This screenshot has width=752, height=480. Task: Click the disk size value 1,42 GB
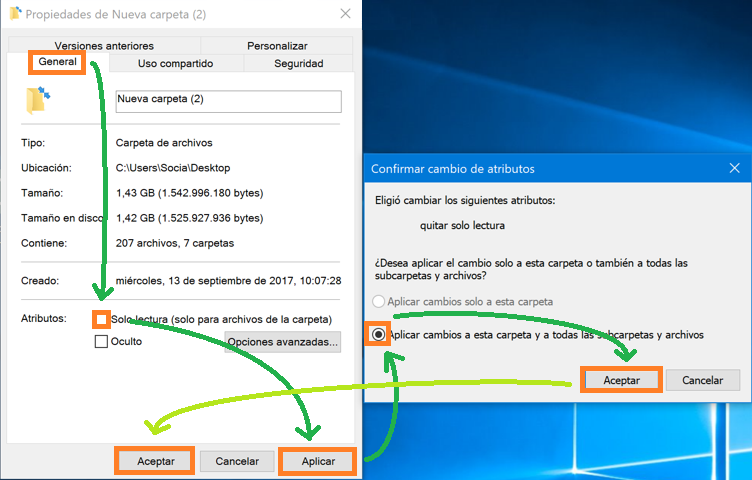pos(189,218)
